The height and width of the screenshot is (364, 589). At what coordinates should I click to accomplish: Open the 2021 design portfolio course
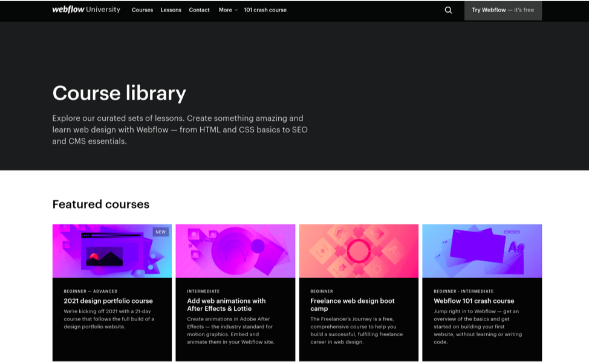pos(108,301)
